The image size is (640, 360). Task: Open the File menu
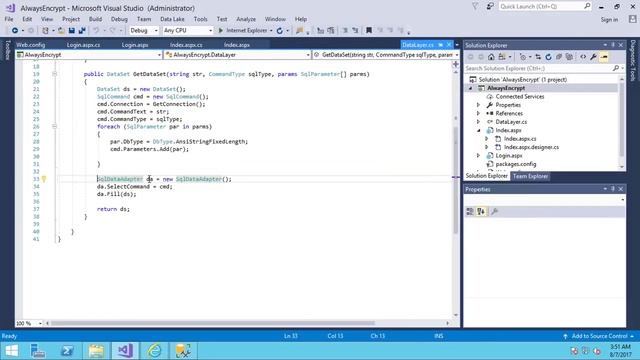point(9,19)
